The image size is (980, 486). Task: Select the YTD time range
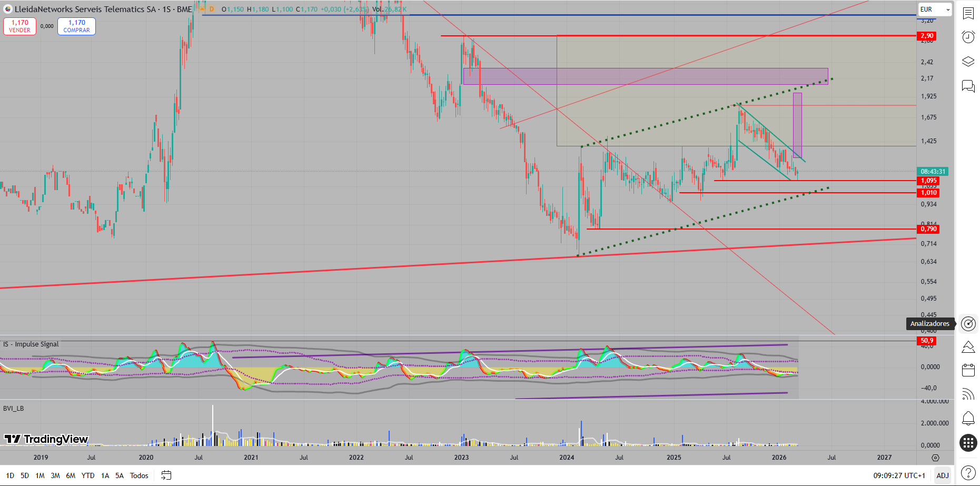pos(88,475)
